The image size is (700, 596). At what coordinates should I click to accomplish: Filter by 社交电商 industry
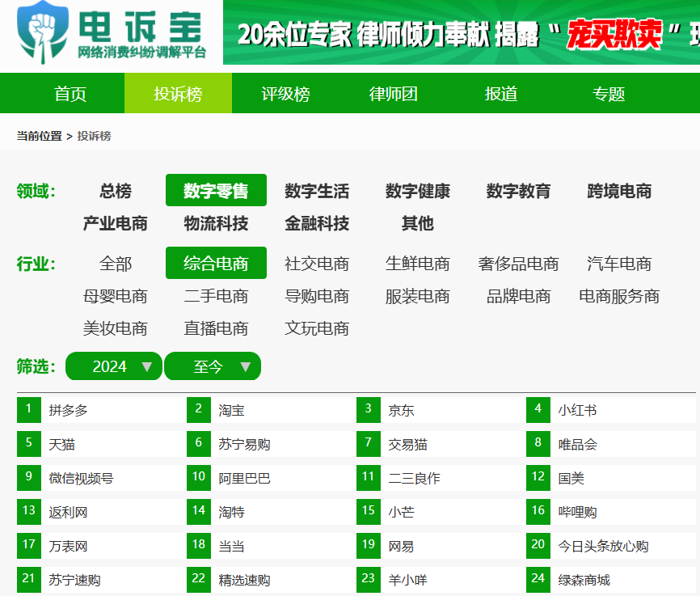point(317,264)
